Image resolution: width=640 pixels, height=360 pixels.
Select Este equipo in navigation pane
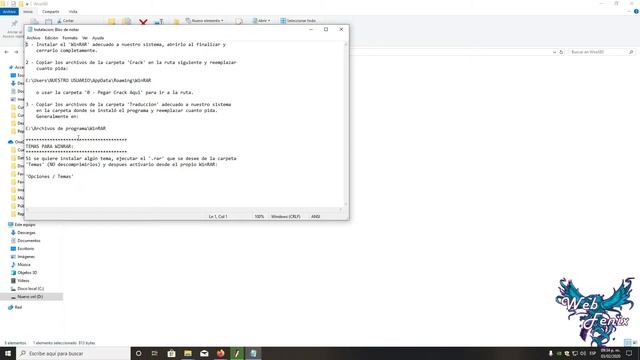coord(22,224)
